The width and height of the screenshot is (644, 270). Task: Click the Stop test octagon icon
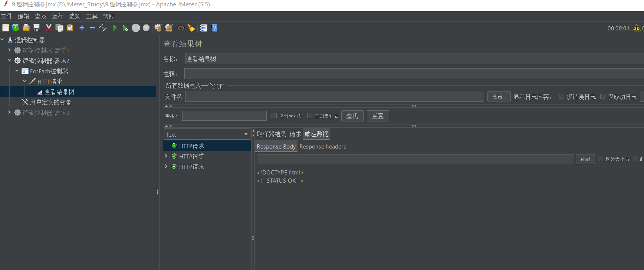click(x=136, y=28)
